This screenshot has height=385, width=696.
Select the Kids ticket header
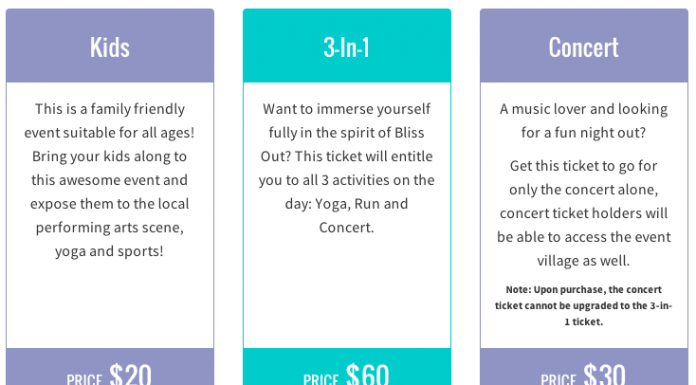(110, 45)
